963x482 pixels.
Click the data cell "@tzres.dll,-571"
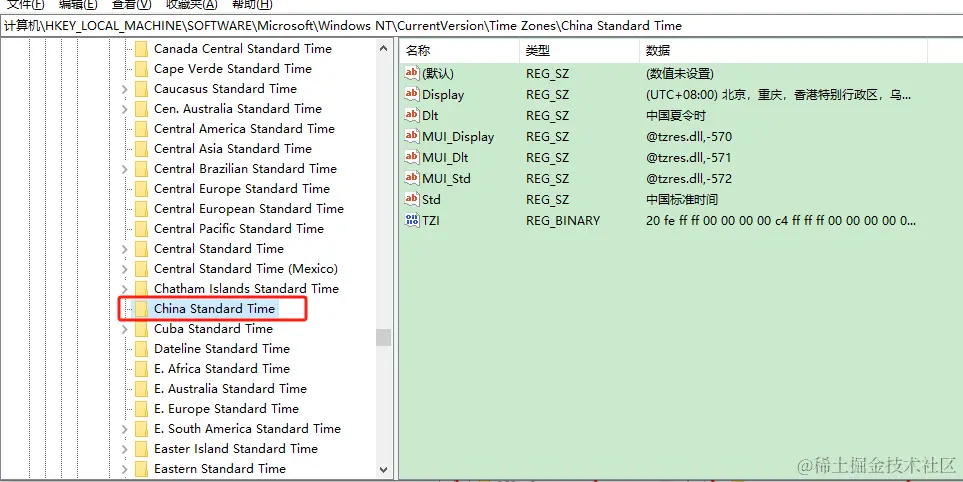(689, 157)
